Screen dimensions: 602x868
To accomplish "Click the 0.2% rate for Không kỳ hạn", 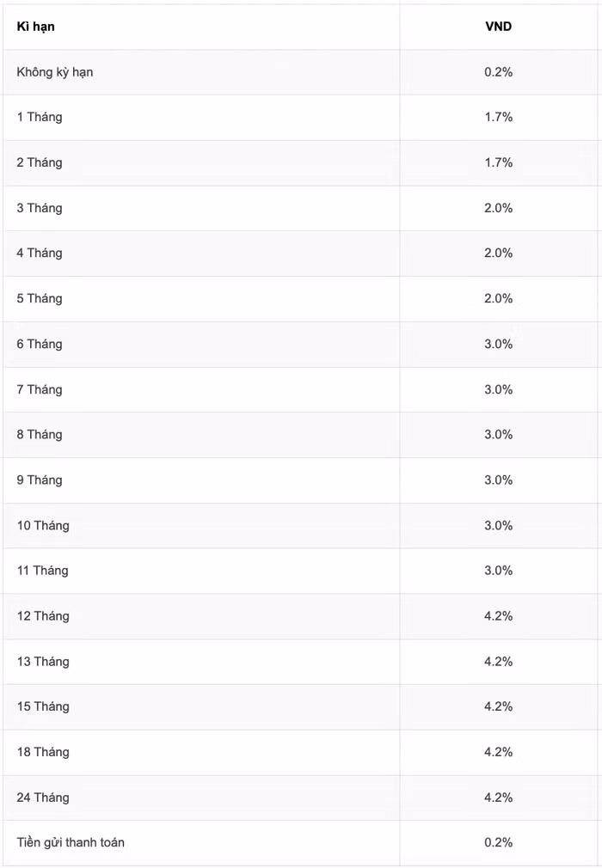I will pos(498,72).
